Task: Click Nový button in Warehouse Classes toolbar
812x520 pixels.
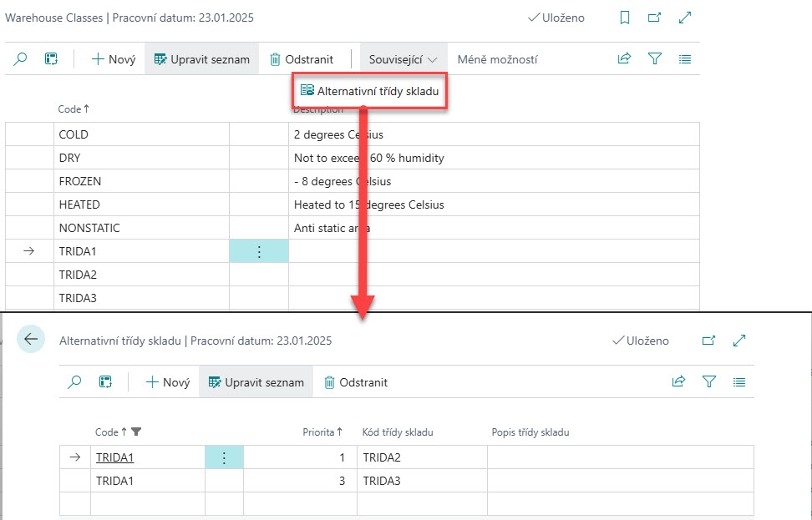Action: (x=114, y=59)
